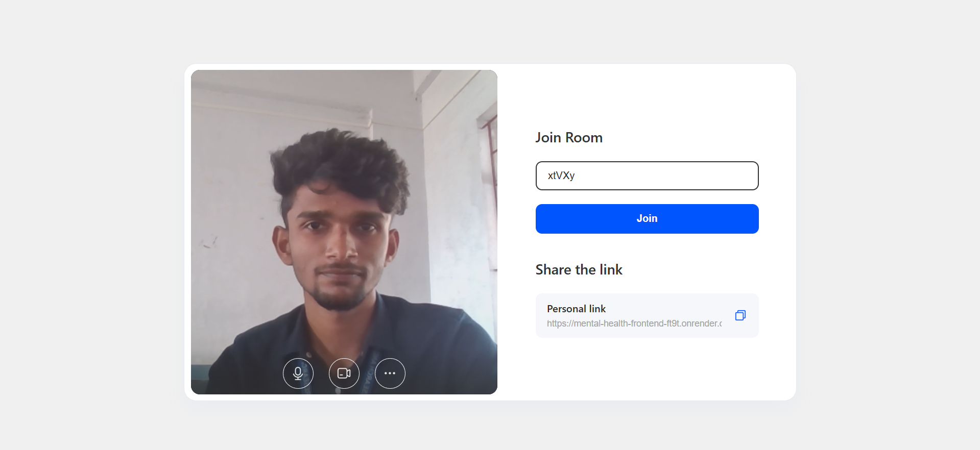Join the room xtVXy with blue button
Screen dimensions: 980x450
tap(647, 219)
